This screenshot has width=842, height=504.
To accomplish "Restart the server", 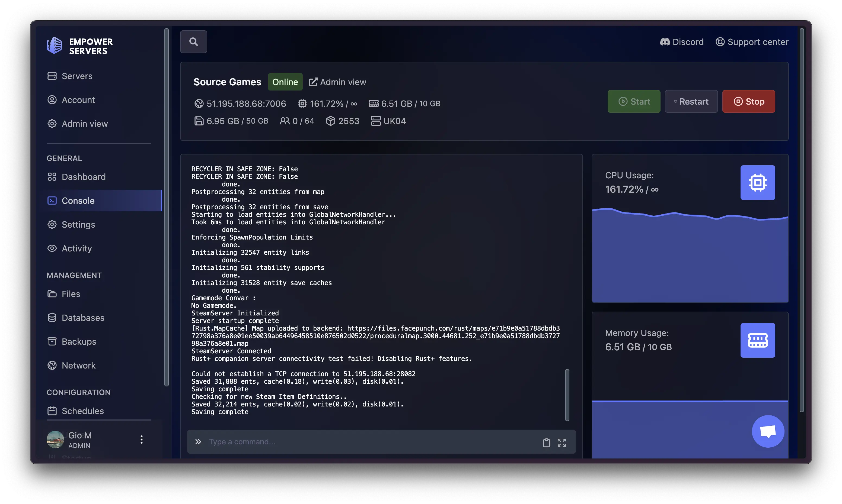I will [x=691, y=101].
